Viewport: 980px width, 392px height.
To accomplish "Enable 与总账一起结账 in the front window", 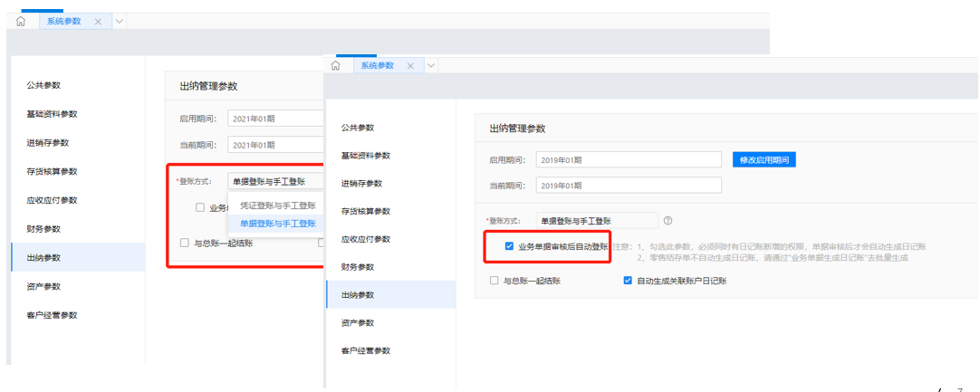I will [495, 281].
